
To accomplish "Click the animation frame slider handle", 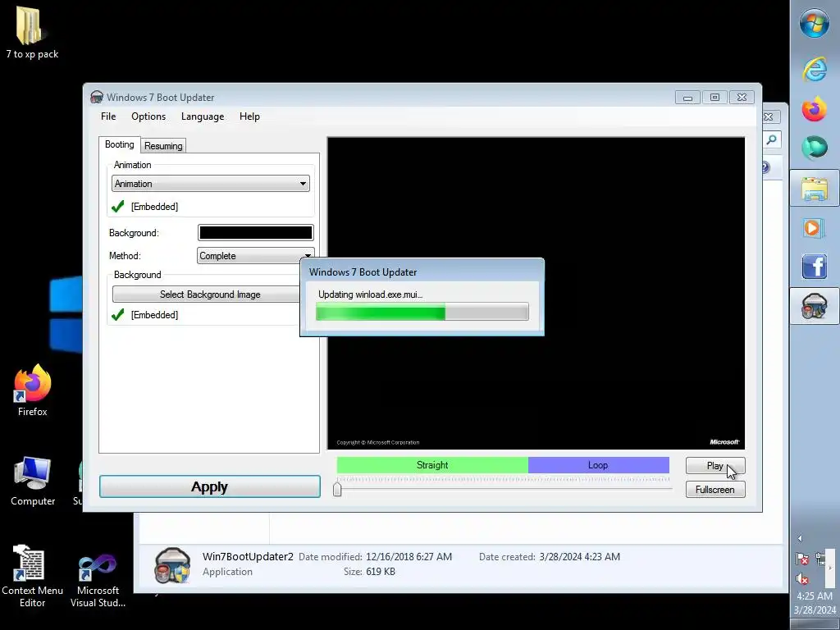I will coord(337,489).
